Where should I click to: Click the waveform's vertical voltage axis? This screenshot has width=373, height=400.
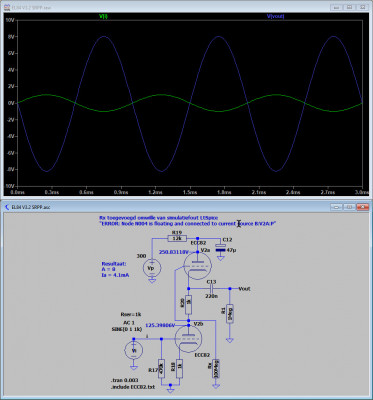pos(9,103)
